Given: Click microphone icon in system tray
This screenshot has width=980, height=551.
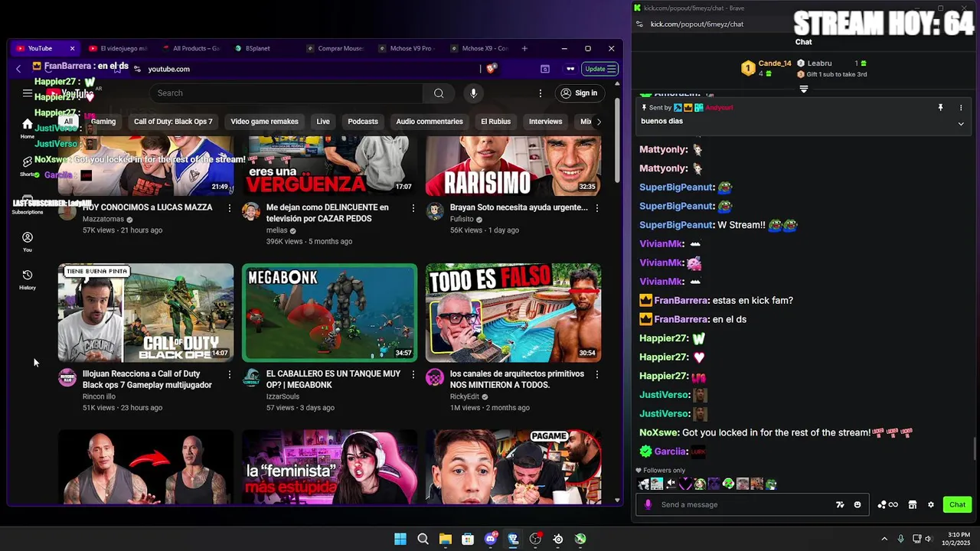Looking at the screenshot, I should [x=901, y=539].
